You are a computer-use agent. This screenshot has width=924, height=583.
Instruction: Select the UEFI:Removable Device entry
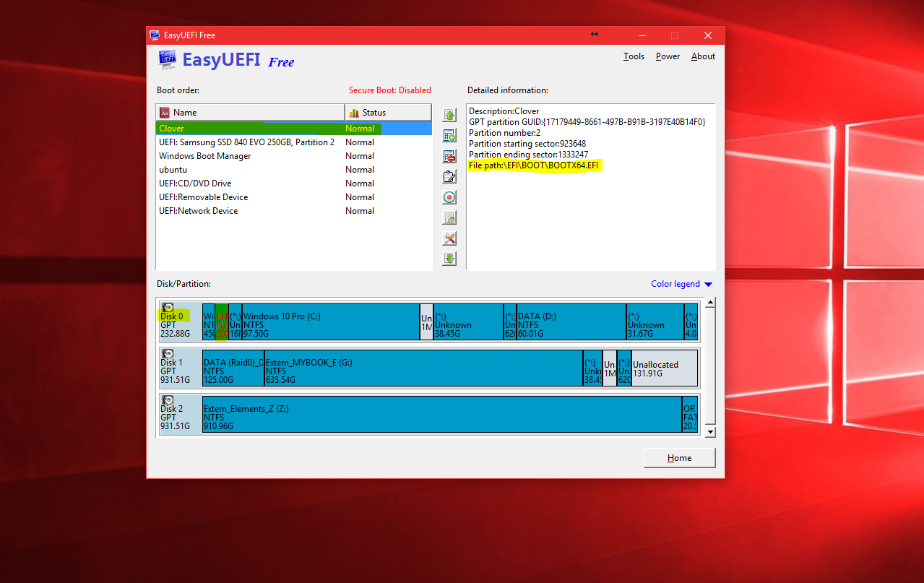click(294, 197)
